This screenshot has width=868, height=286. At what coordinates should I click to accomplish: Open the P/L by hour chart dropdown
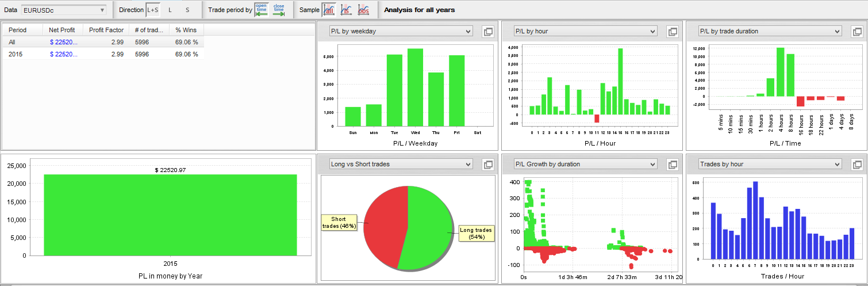585,31
